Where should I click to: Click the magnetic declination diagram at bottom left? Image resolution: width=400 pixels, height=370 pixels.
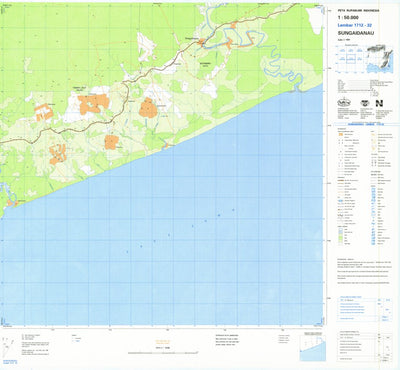click(8, 347)
